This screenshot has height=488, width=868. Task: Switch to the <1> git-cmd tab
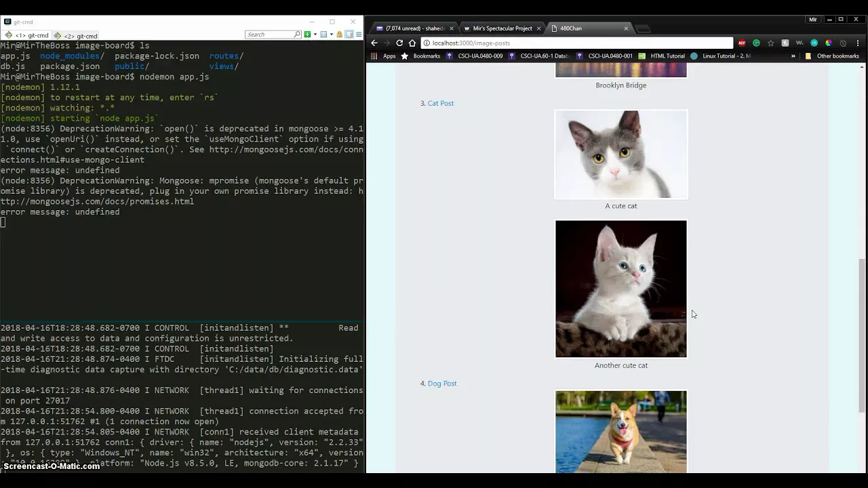[x=26, y=35]
